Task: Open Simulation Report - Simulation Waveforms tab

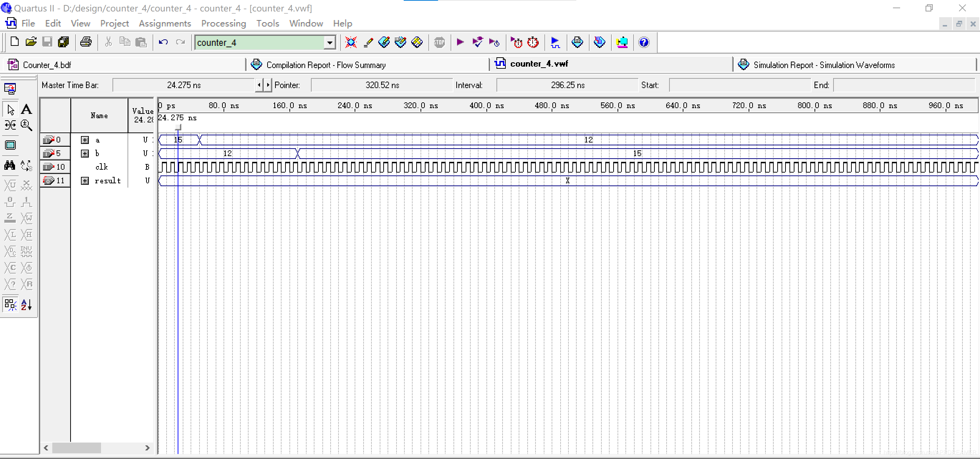Action: tap(823, 65)
